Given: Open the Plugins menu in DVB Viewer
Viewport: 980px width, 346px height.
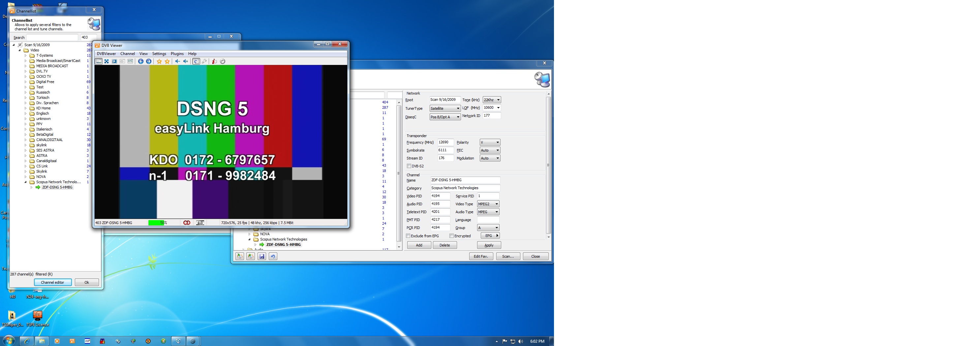Looking at the screenshot, I should pos(177,54).
